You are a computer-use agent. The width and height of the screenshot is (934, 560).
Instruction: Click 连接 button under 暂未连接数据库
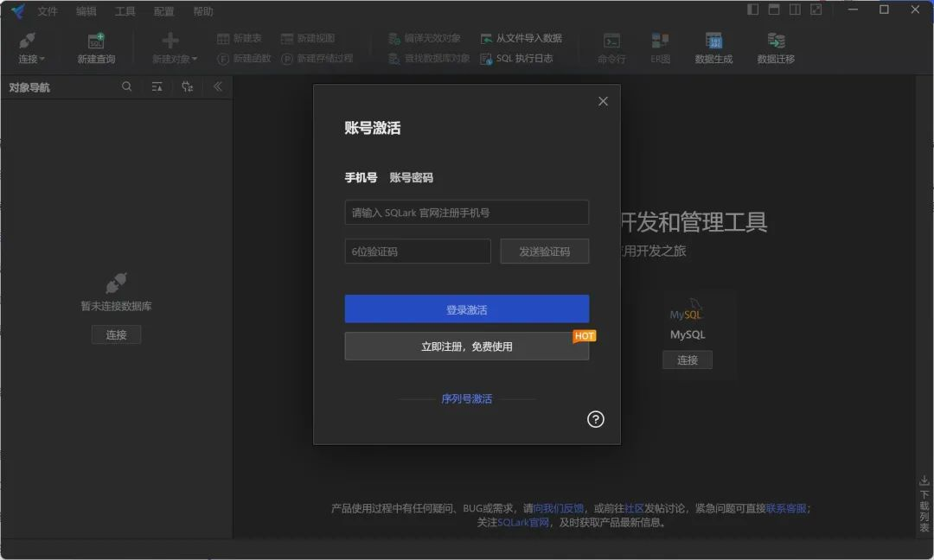[116, 334]
